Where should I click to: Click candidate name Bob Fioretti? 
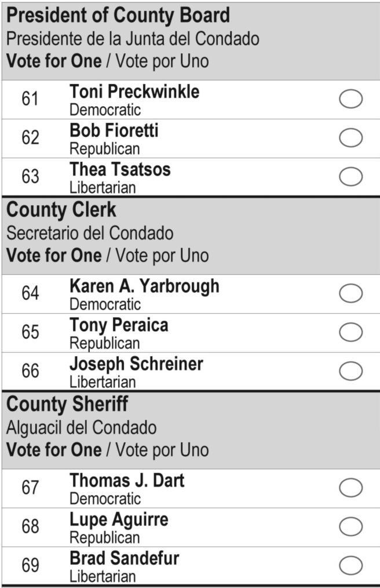[x=114, y=130]
